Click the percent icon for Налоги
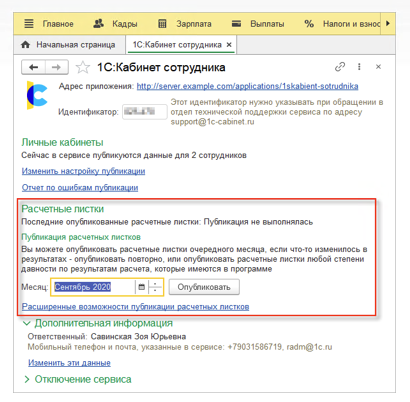 pyautogui.click(x=309, y=24)
